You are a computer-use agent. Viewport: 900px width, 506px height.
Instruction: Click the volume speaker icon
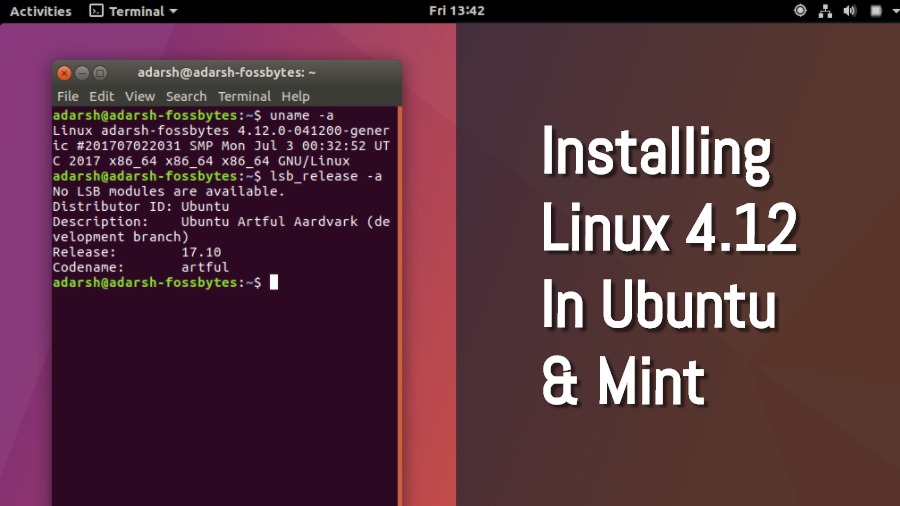click(x=850, y=11)
